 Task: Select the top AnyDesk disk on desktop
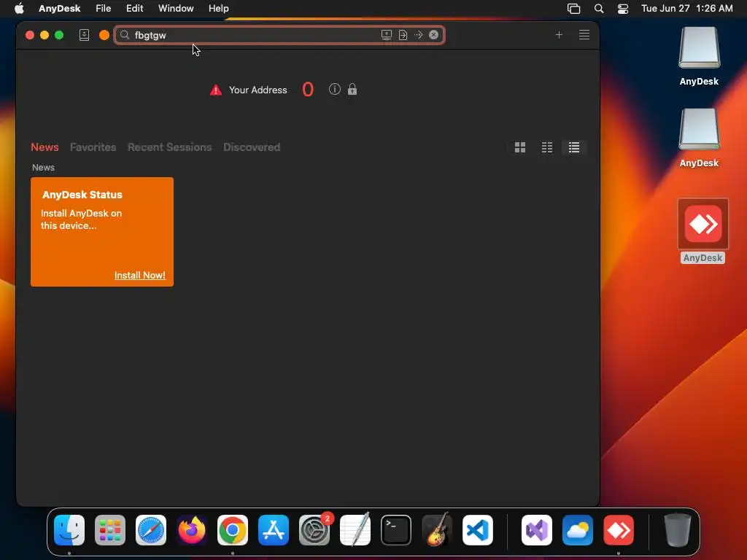click(699, 56)
